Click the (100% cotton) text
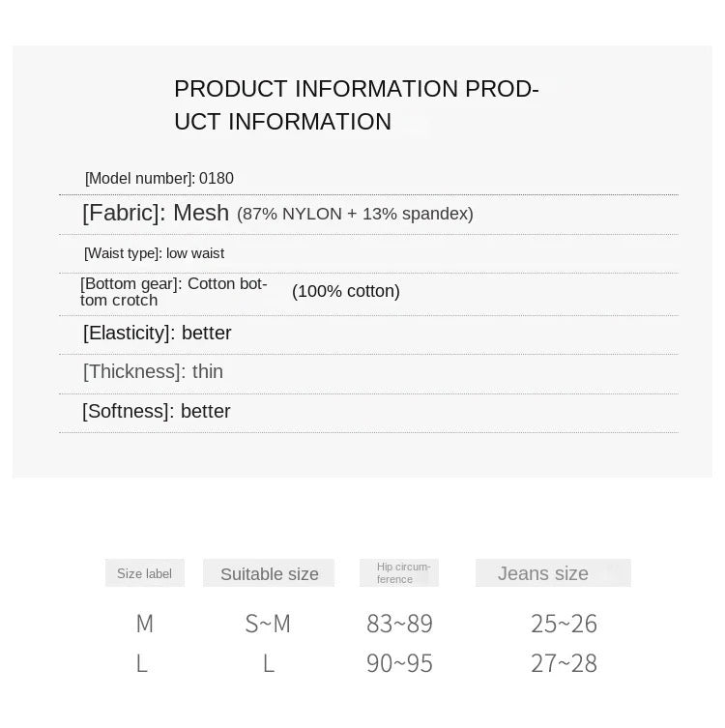725x728 pixels. (x=346, y=292)
